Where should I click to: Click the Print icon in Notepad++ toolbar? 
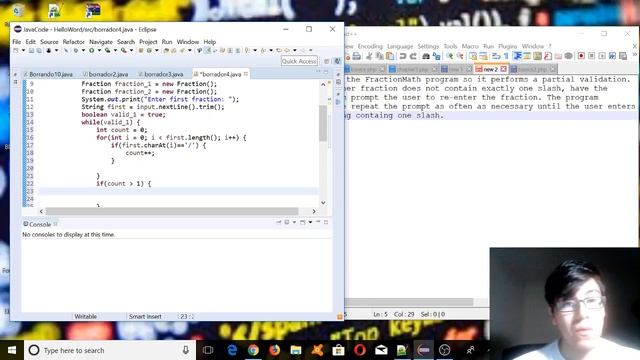click(357, 56)
